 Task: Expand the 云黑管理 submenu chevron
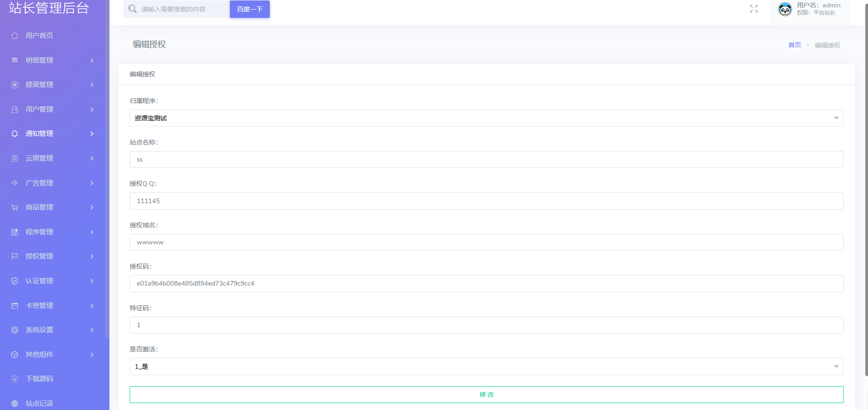point(92,158)
